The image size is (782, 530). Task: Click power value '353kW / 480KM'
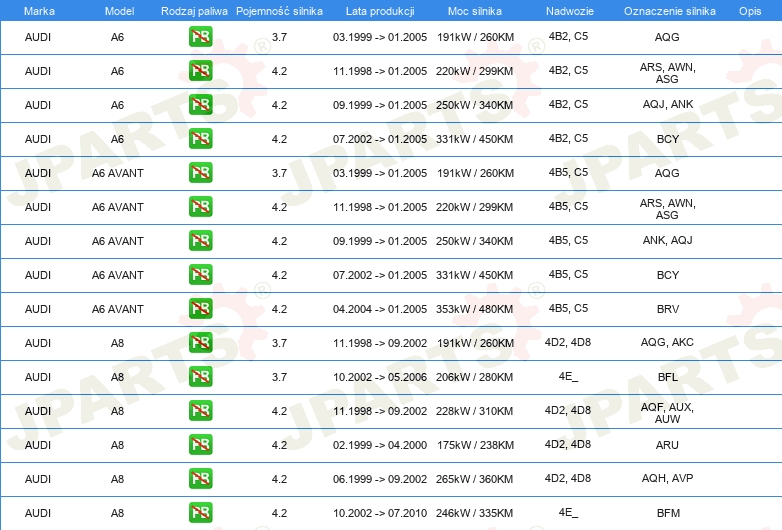(474, 309)
